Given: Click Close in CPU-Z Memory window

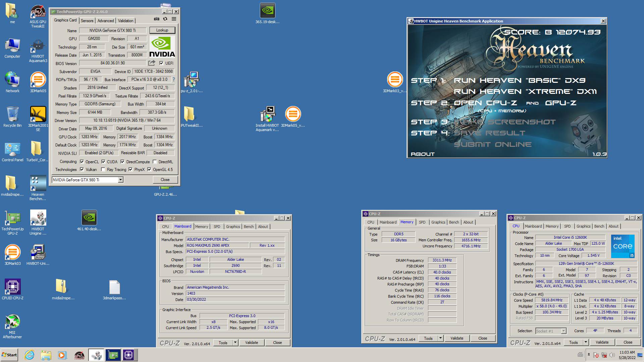Looking at the screenshot, I should (x=483, y=338).
